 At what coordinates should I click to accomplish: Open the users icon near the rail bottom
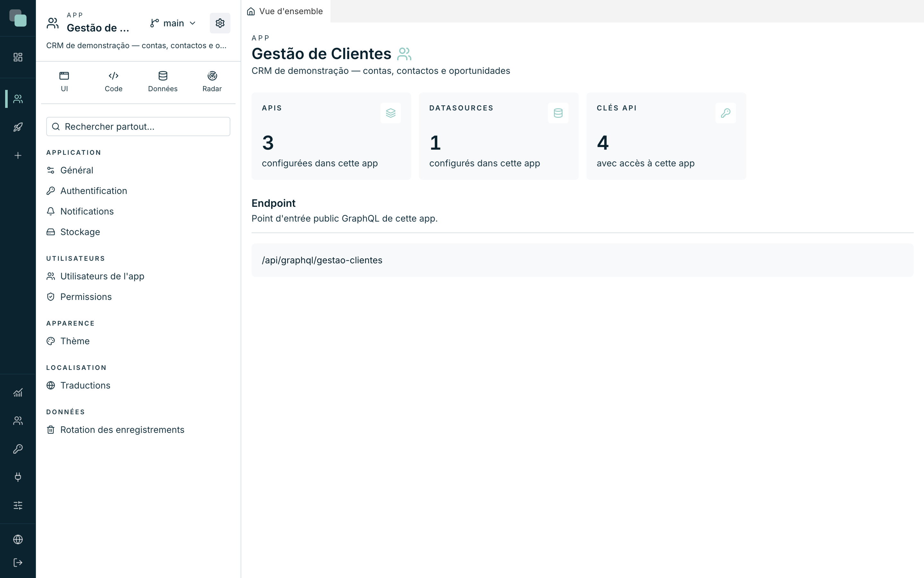click(18, 421)
